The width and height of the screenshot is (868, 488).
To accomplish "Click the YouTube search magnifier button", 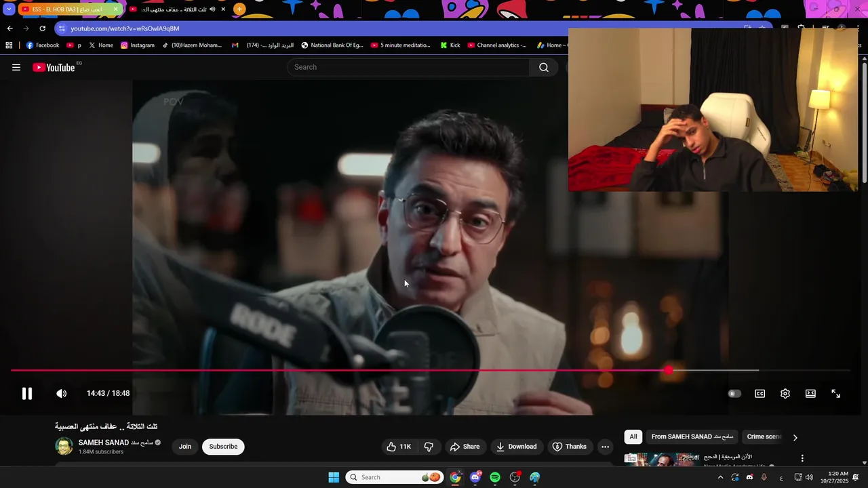I will point(543,67).
